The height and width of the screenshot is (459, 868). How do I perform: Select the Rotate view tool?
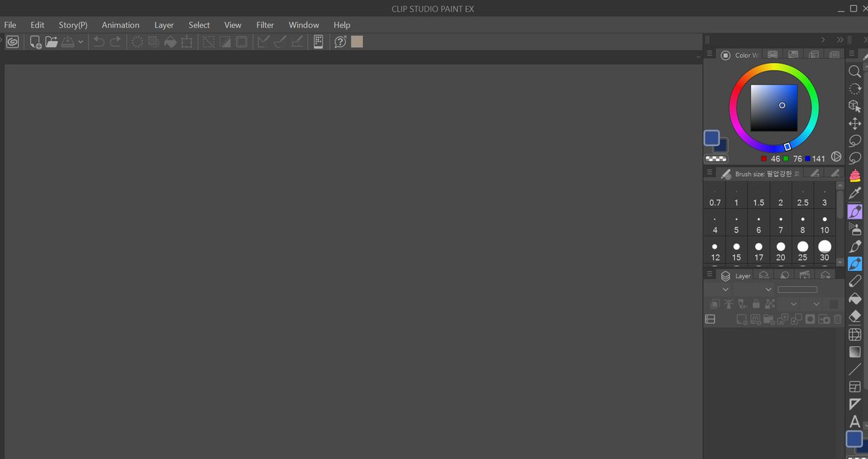(x=854, y=88)
